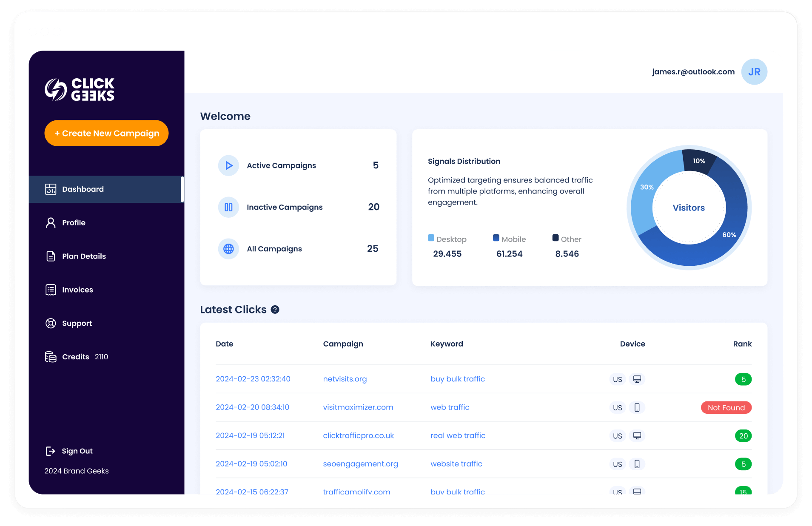Click the US badge in seoengagement.org row
The width and height of the screenshot is (812, 526).
click(x=618, y=464)
